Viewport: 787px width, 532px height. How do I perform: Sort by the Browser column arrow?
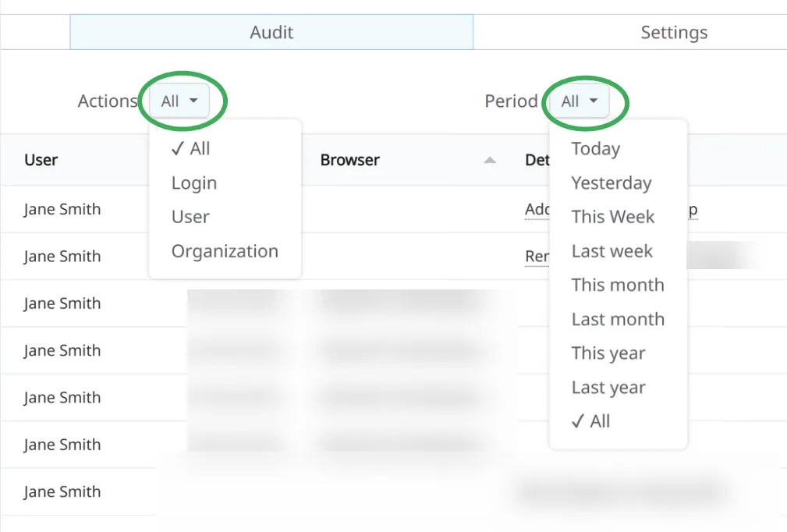point(490,160)
